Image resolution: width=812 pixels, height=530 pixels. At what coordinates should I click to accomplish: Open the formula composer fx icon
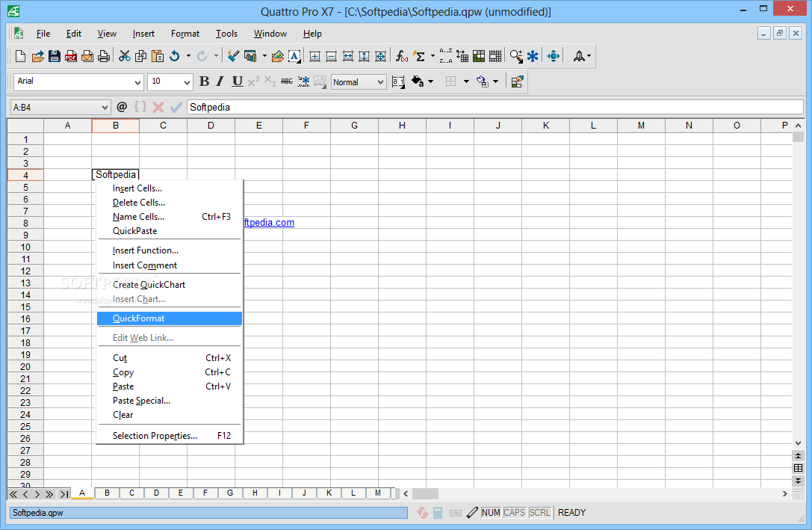click(x=401, y=56)
